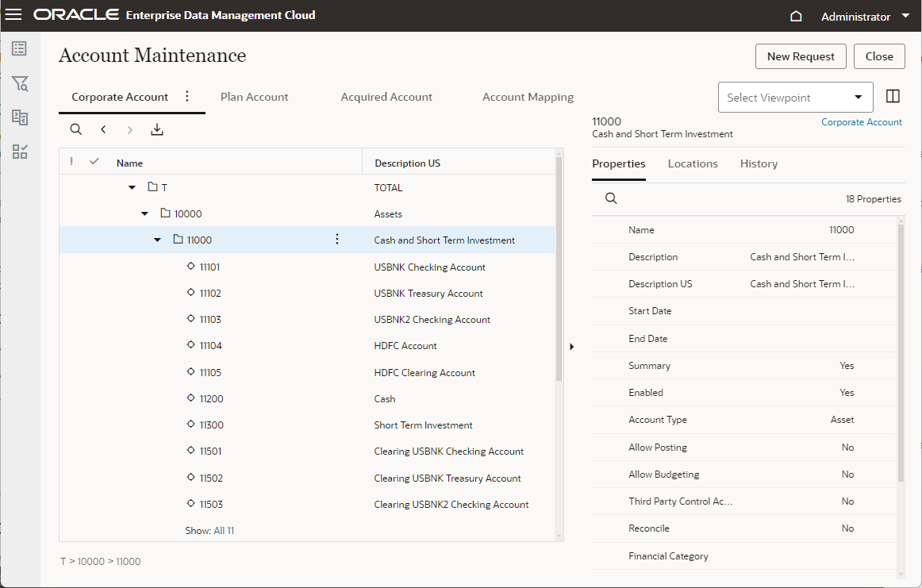Select the 11104 HDFC Account node
The width and height of the screenshot is (922, 588).
click(210, 346)
